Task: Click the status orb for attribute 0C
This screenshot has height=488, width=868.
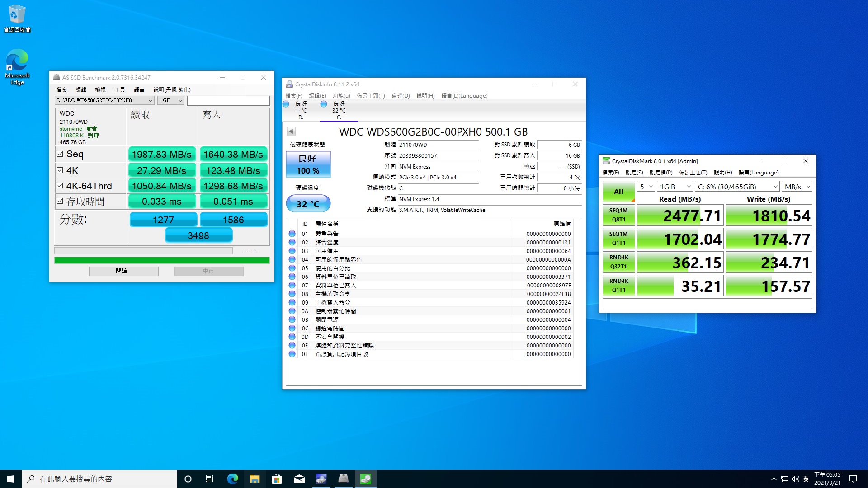Action: pos(292,328)
